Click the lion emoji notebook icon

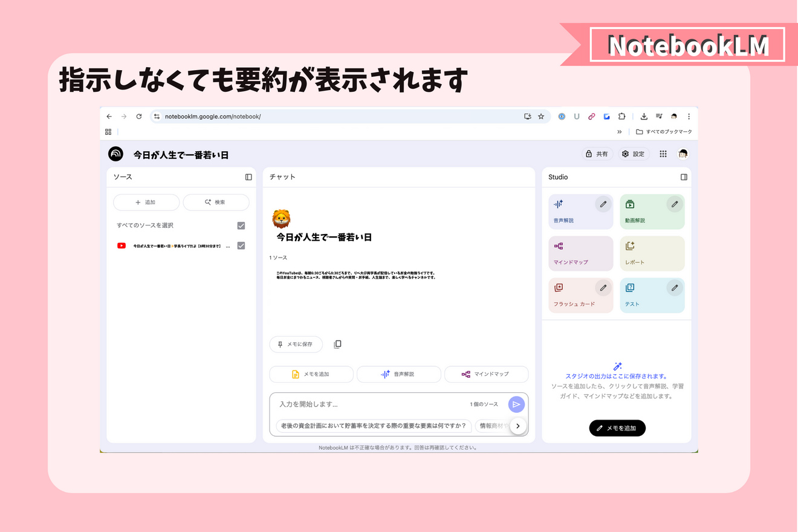281,219
